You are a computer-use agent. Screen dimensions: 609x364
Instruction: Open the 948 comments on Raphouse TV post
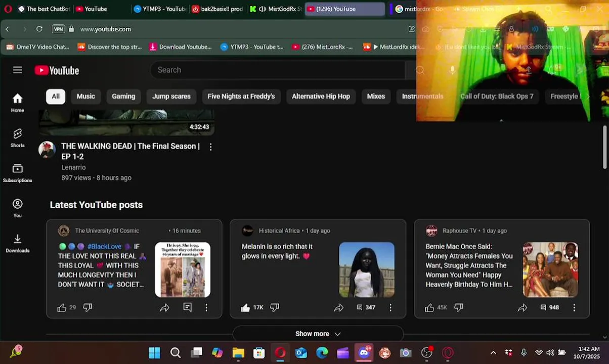(549, 307)
